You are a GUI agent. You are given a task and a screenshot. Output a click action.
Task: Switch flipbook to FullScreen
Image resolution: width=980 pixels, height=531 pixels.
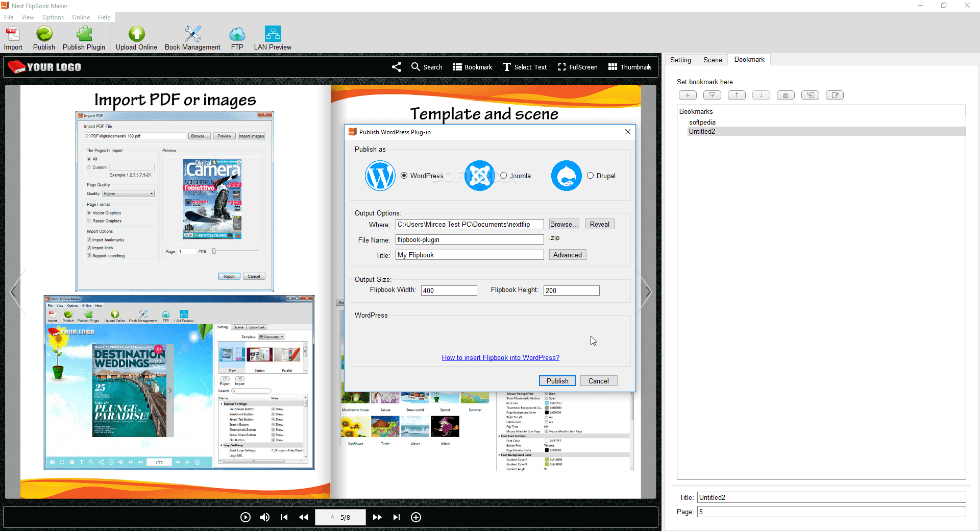click(x=578, y=67)
